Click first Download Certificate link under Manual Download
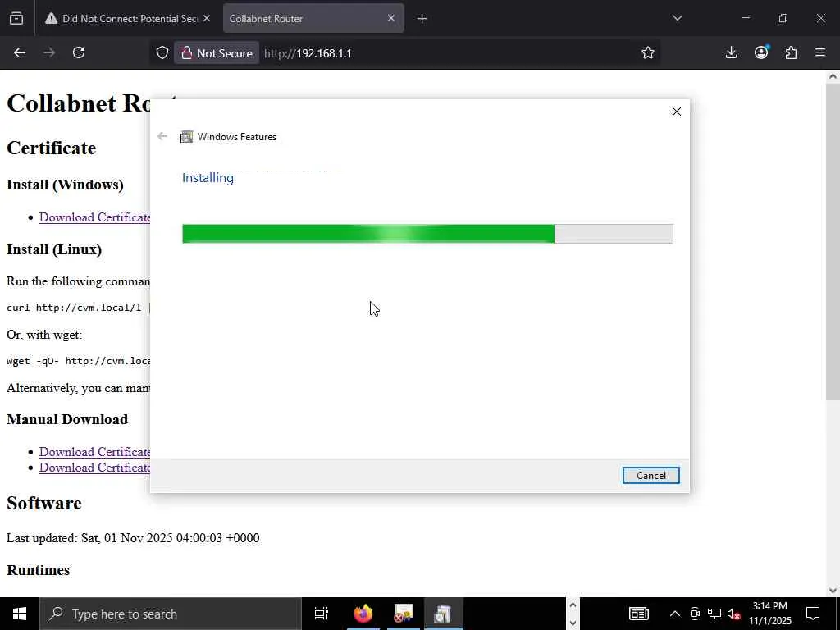 tap(95, 452)
